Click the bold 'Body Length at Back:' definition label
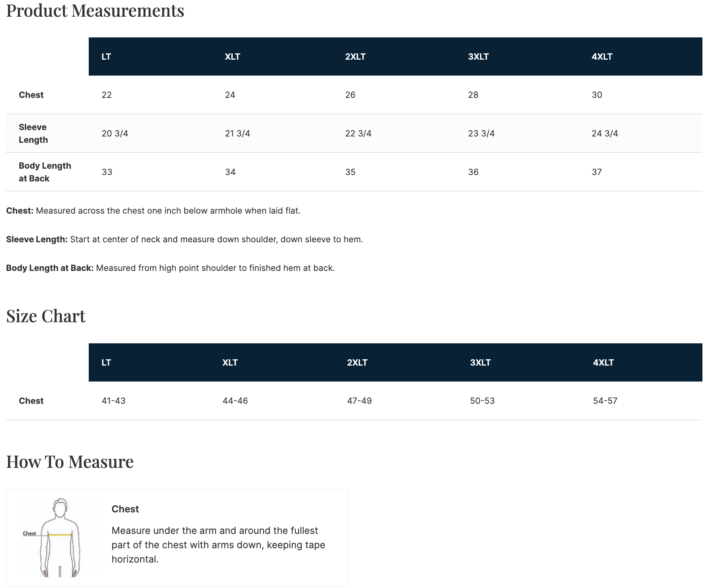Image resolution: width=710 pixels, height=588 pixels. (x=50, y=268)
